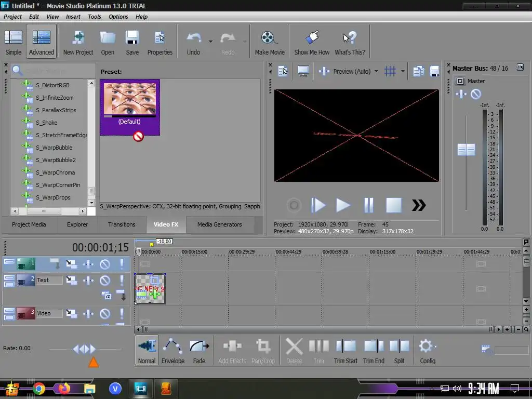This screenshot has height=399, width=532.
Task: Toggle preview overlays grid button
Action: click(x=390, y=71)
